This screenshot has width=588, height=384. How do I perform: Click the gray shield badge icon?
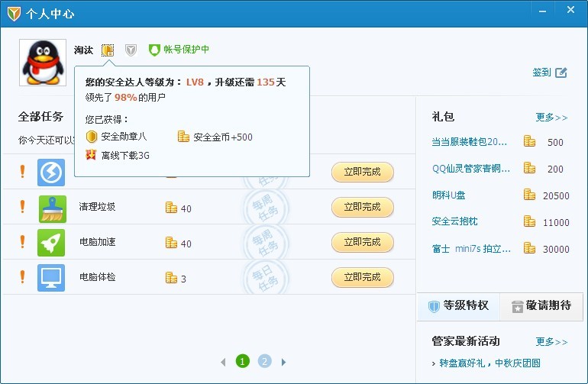131,50
